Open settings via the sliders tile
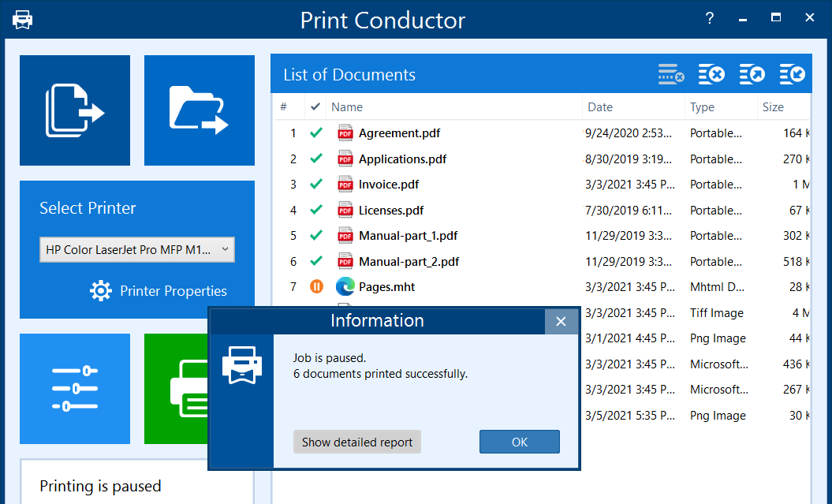Screen dimensions: 832x504 [75, 388]
